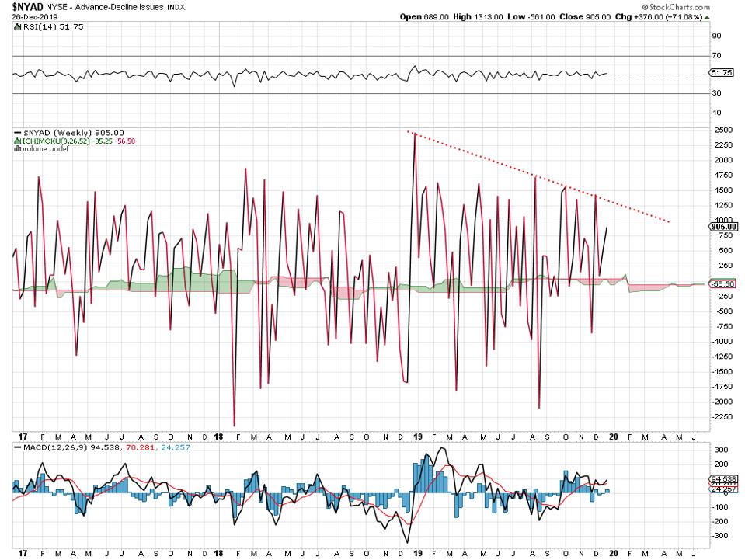Click the 905.00 price marker on right axis

point(722,226)
